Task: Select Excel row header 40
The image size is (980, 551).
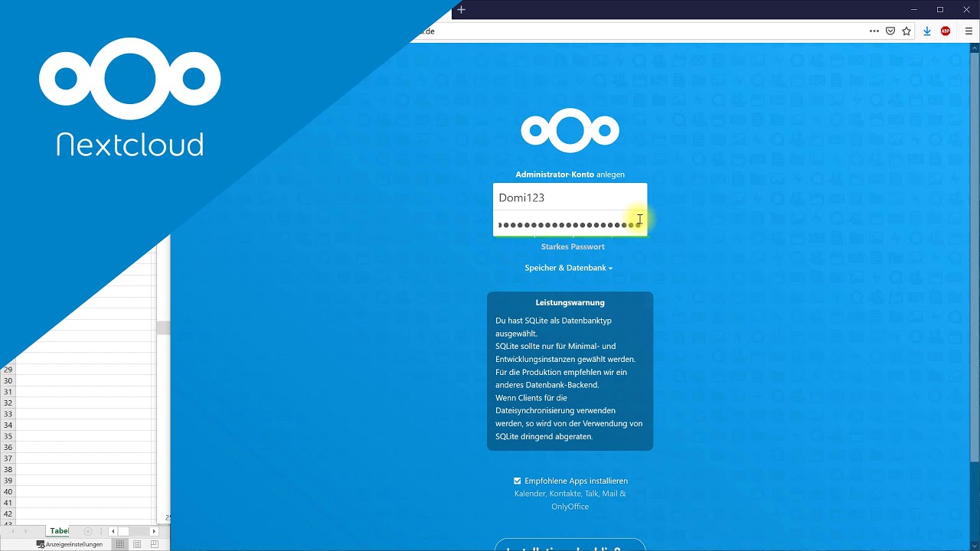Action: 8,491
